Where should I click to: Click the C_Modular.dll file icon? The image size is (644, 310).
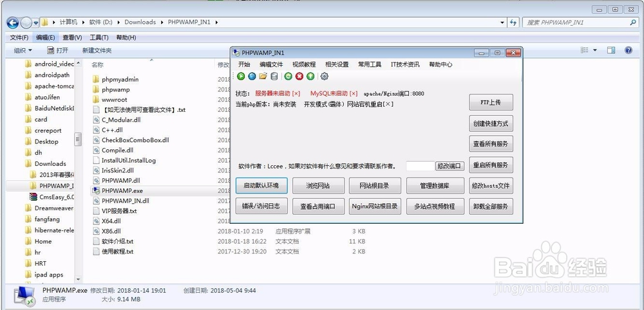pyautogui.click(x=96, y=120)
